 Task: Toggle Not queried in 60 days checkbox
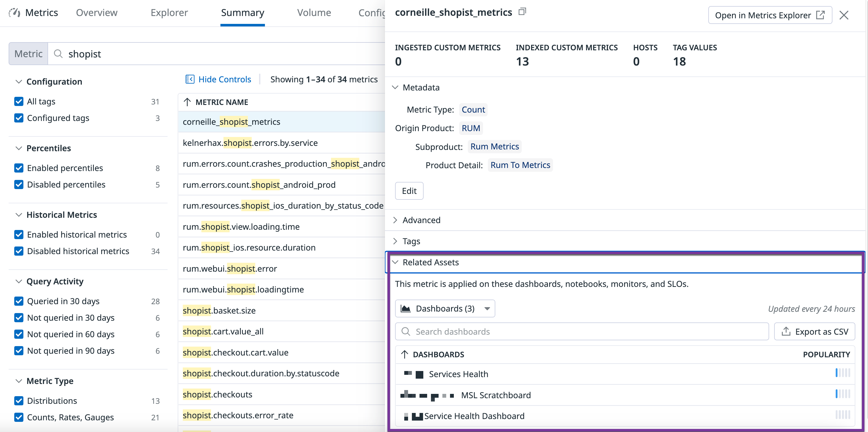click(x=19, y=334)
